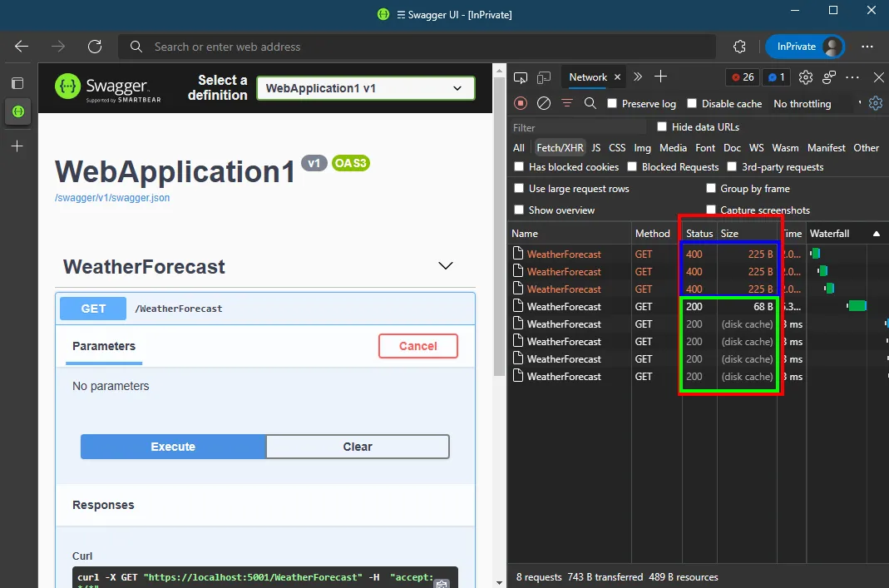This screenshot has height=588, width=889.
Task: Select the 68 B WeatherForecast request
Action: [x=698, y=307]
